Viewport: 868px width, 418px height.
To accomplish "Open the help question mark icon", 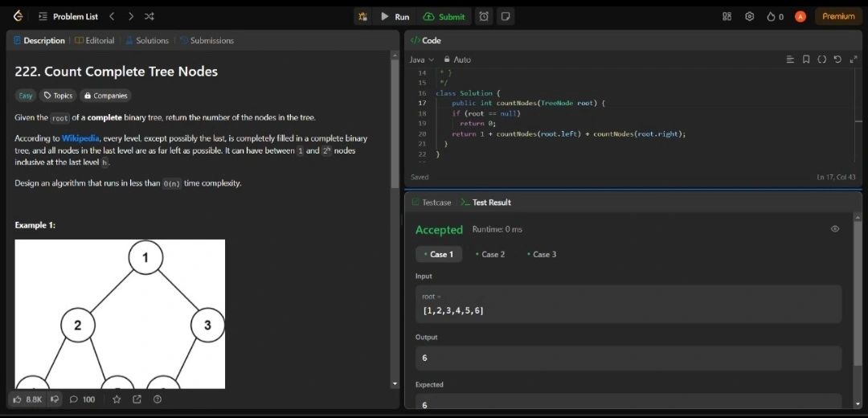I will [158, 400].
